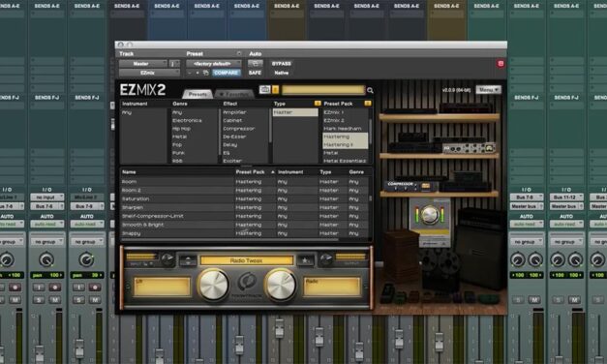Image resolution: width=607 pixels, height=364 pixels.
Task: Select the Saturation preset row
Action: click(x=245, y=199)
